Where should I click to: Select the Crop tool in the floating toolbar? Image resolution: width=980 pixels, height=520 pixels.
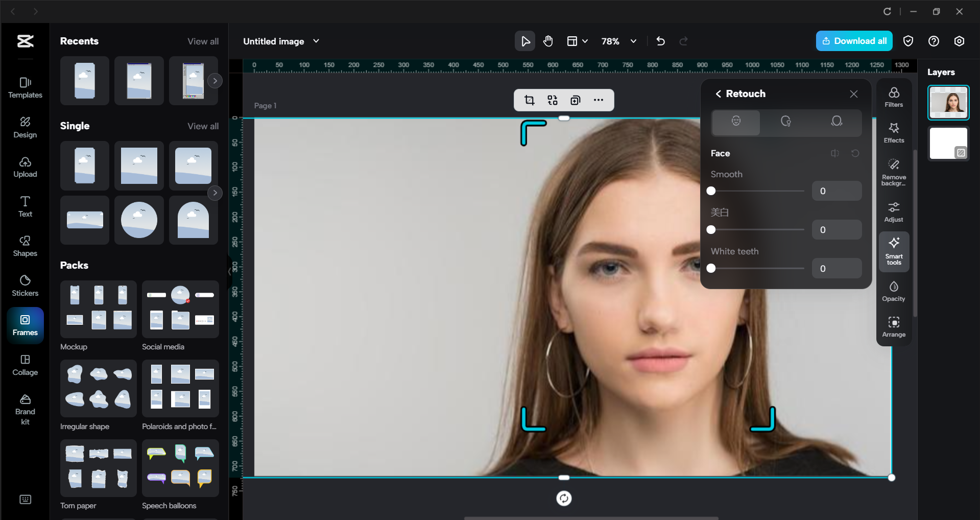pos(530,100)
